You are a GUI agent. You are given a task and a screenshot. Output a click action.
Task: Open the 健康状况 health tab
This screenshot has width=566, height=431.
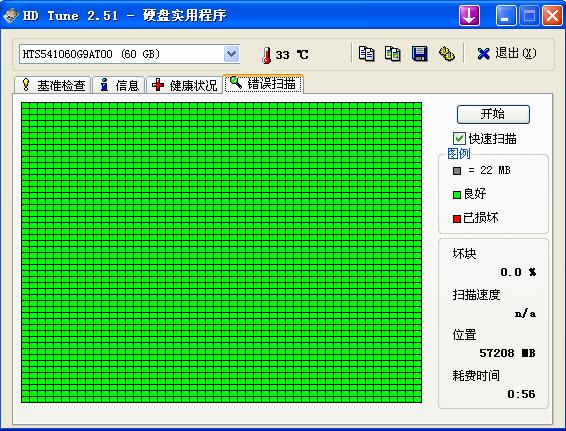[184, 85]
